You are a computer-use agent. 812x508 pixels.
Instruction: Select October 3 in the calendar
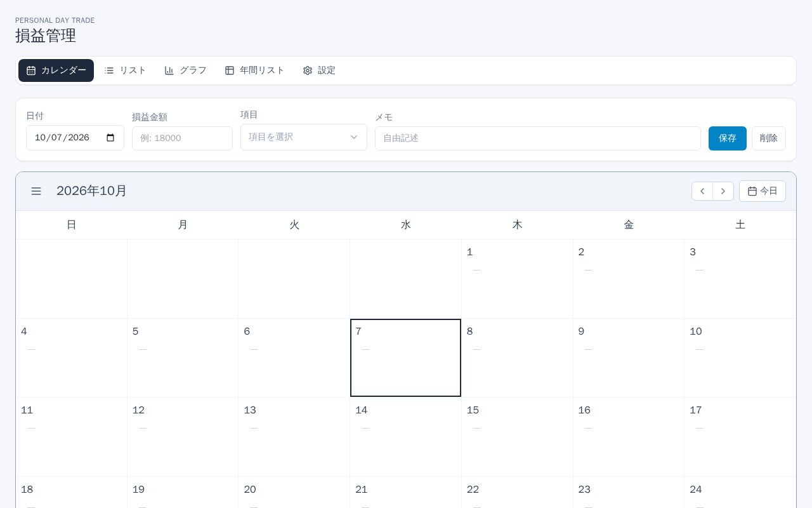pos(740,279)
